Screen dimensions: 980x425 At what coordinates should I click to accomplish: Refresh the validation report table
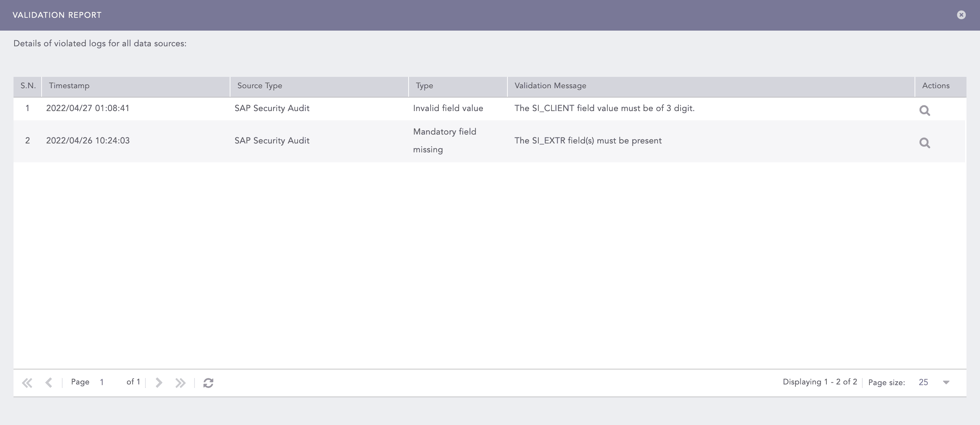(208, 383)
